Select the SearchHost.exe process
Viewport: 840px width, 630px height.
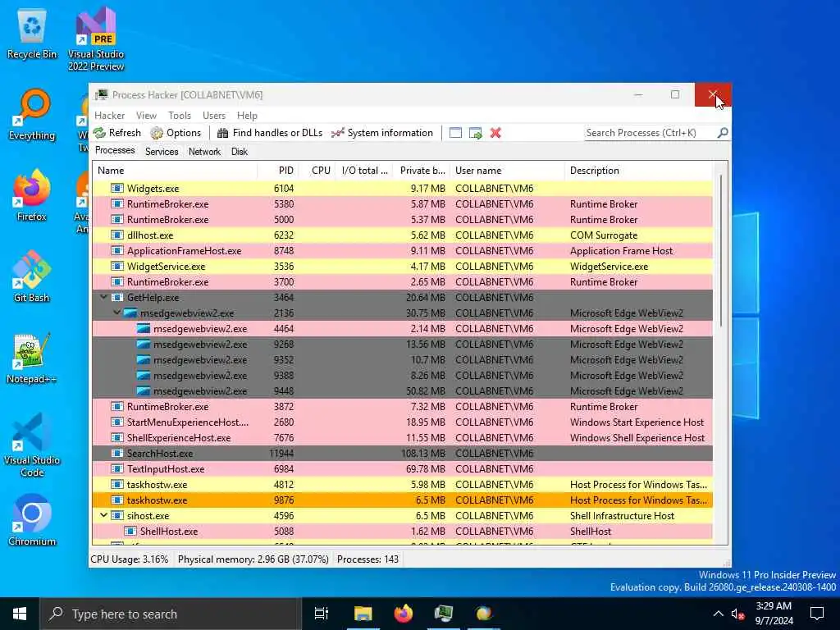[402, 453]
